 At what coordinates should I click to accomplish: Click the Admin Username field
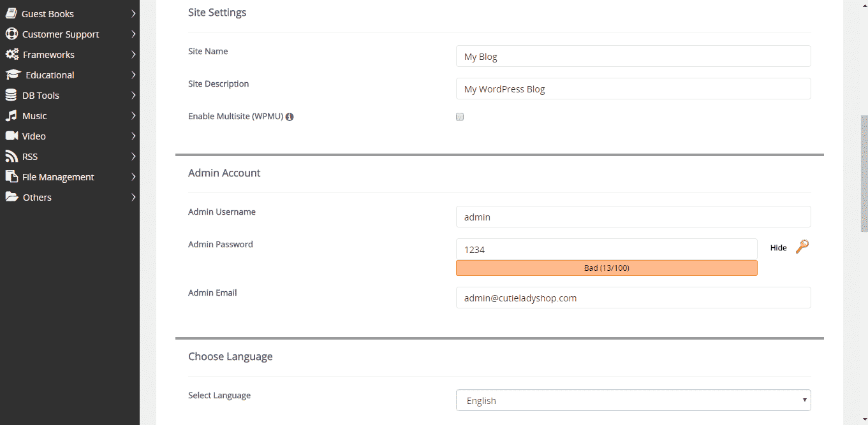pyautogui.click(x=633, y=217)
